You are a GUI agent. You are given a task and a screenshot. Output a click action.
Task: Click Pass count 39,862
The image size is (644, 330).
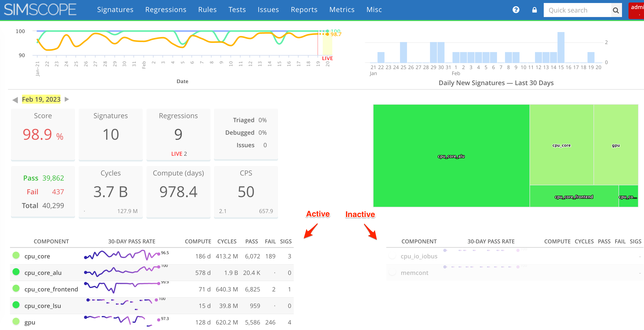(53, 178)
